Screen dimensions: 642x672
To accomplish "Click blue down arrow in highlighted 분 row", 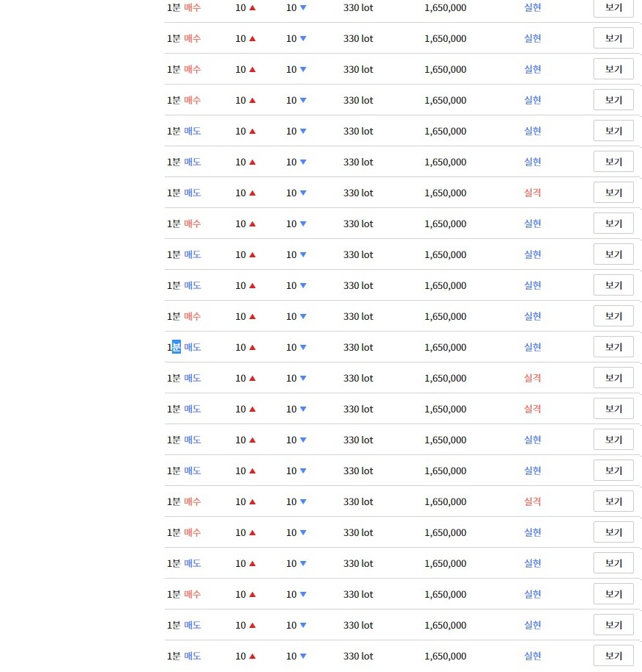I will tap(303, 347).
